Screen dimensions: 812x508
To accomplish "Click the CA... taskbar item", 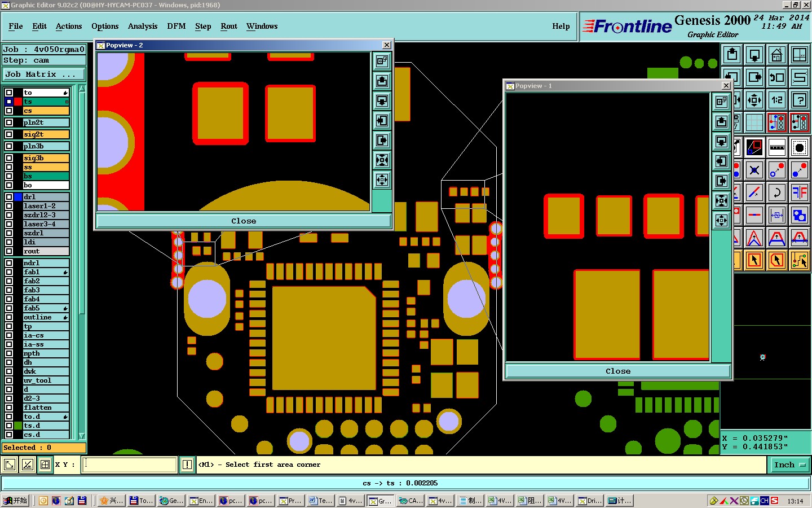I will click(411, 501).
